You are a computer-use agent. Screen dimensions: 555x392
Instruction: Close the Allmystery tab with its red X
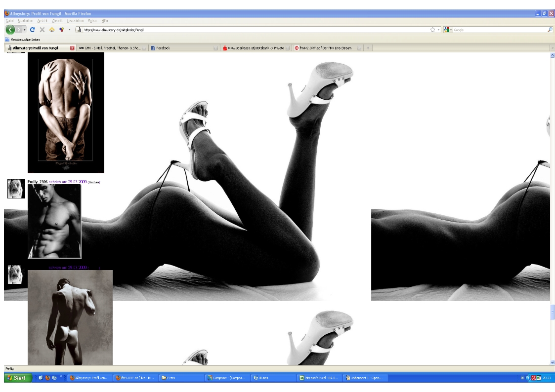pyautogui.click(x=72, y=48)
